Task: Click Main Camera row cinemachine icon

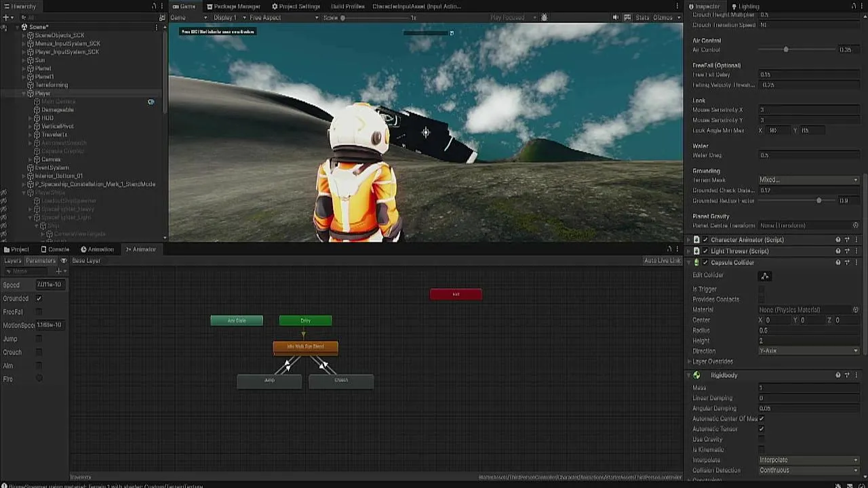Action: [151, 102]
